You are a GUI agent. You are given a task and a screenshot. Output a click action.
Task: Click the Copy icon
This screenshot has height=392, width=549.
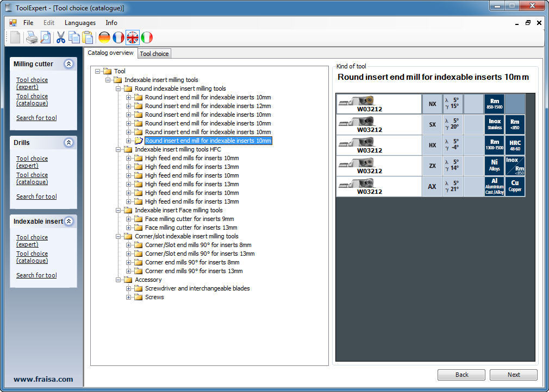tap(74, 38)
